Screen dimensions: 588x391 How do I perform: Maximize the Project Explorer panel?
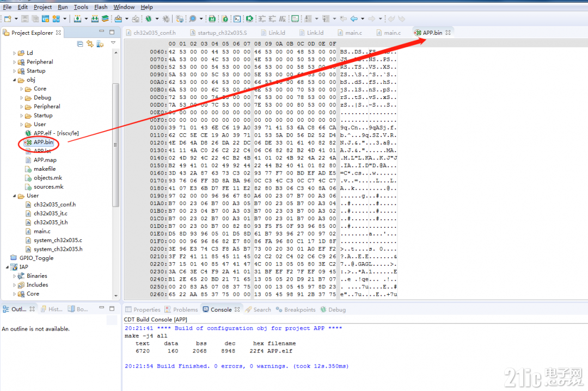click(112, 32)
